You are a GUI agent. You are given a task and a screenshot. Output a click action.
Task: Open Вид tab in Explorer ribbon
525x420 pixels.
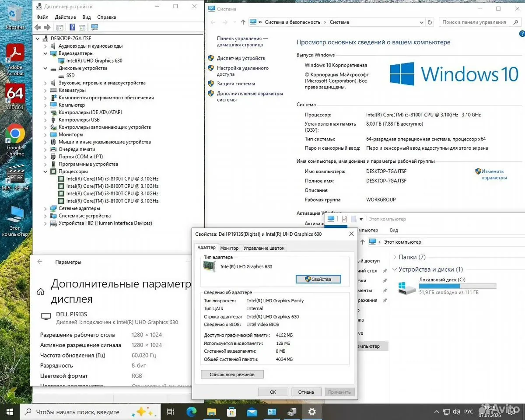tap(394, 230)
